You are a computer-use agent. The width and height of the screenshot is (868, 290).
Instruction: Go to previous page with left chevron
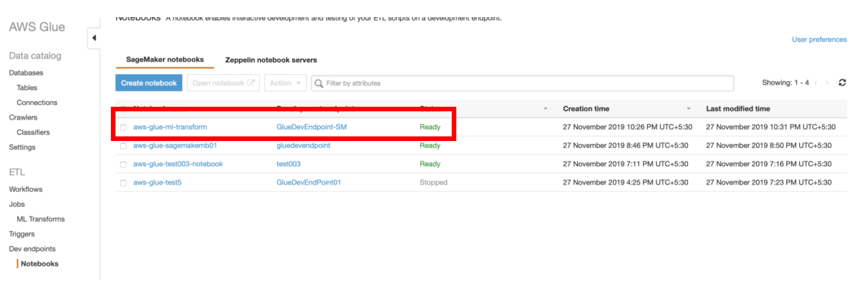coord(816,83)
